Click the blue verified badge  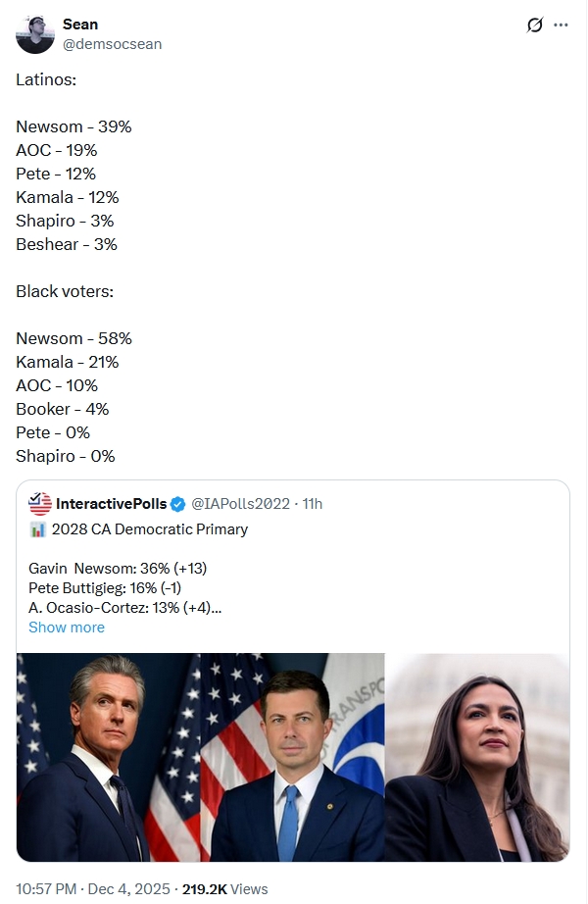click(x=178, y=504)
